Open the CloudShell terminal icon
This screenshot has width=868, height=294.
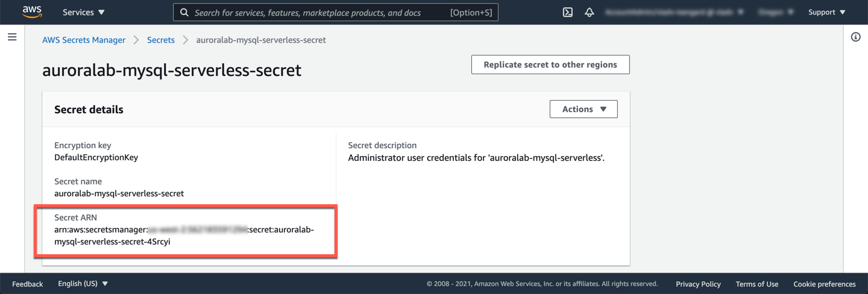(x=567, y=12)
